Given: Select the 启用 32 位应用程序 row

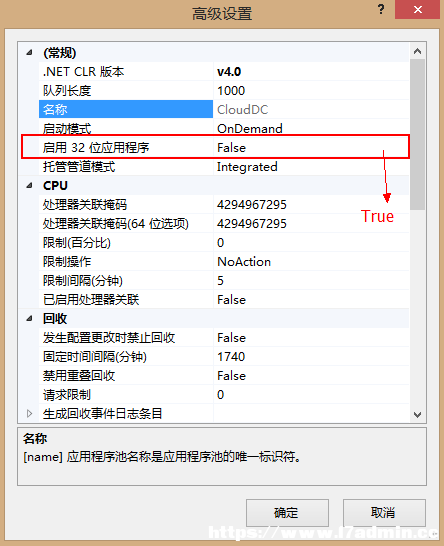Looking at the screenshot, I should tap(215, 147).
